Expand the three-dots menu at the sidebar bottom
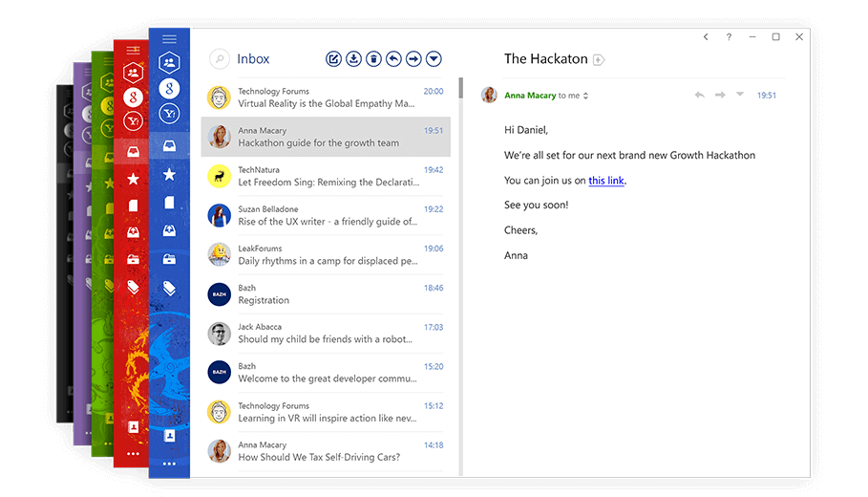The width and height of the screenshot is (868, 497). pyautogui.click(x=169, y=464)
